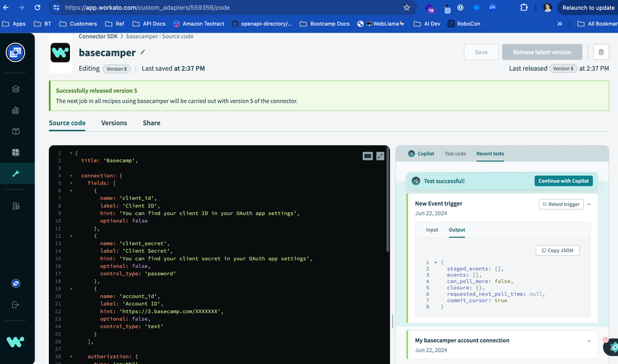This screenshot has height=364, width=618.
Task: Click the Copy JSON button
Action: (x=557, y=251)
